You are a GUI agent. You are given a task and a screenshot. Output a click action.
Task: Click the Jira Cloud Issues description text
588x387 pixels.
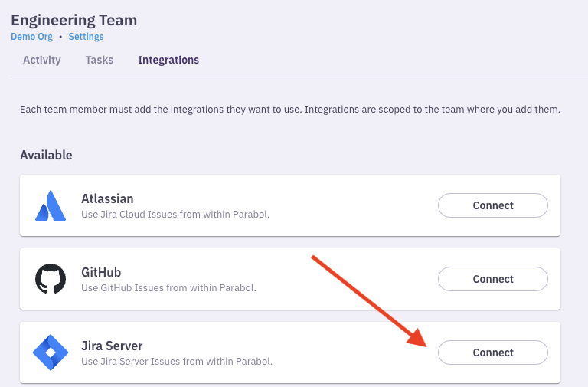pyautogui.click(x=175, y=214)
